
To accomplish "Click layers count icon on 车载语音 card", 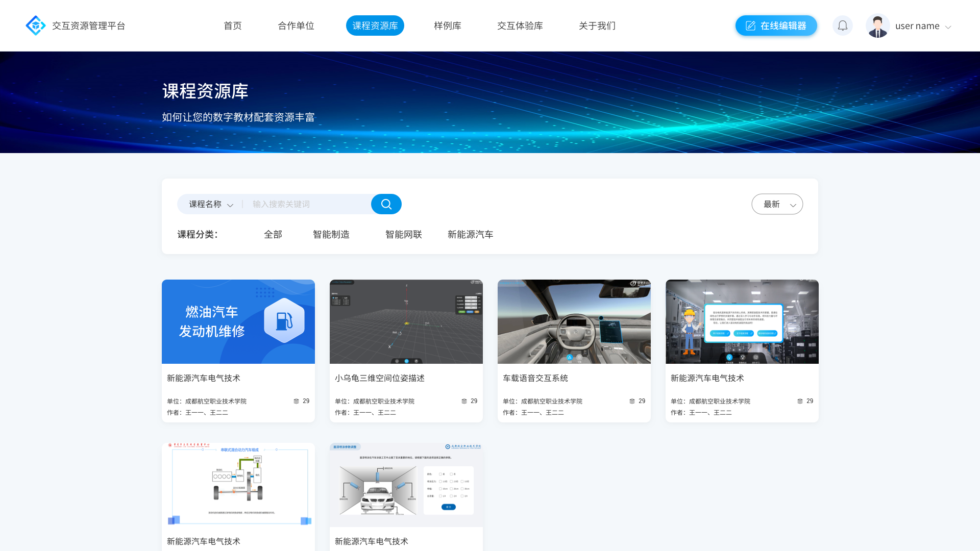I will pyautogui.click(x=632, y=402).
